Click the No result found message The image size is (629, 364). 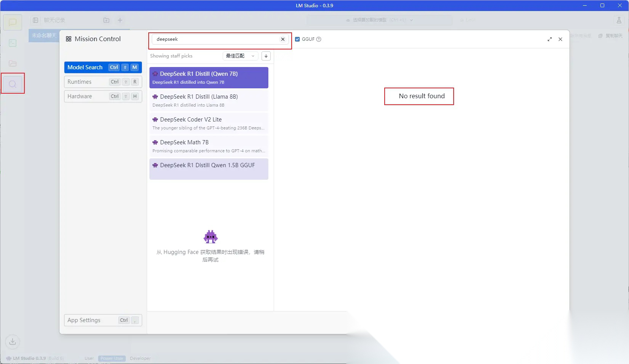[422, 96]
